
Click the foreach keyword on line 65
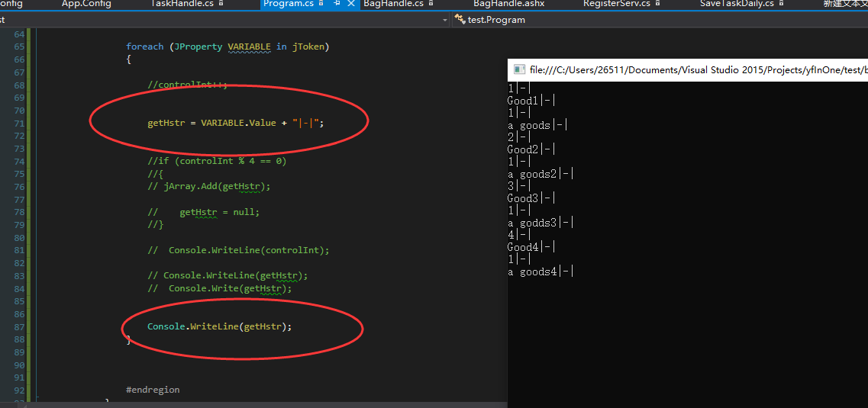(x=144, y=47)
